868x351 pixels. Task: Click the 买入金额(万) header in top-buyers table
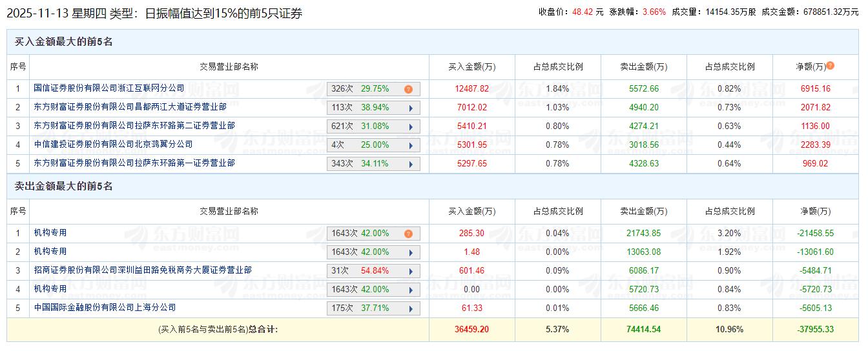[471, 66]
